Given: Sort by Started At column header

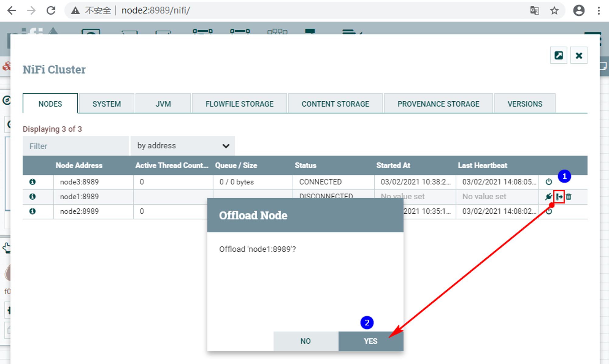Looking at the screenshot, I should pos(393,165).
